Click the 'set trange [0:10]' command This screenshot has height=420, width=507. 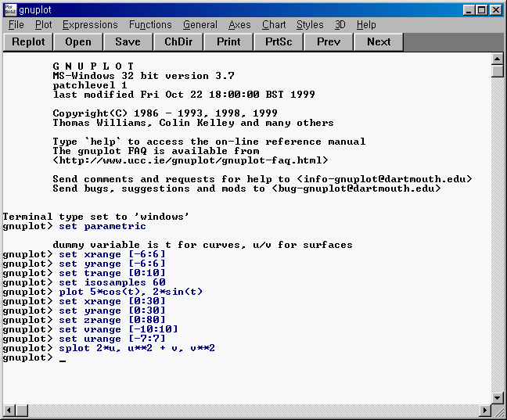(112, 273)
